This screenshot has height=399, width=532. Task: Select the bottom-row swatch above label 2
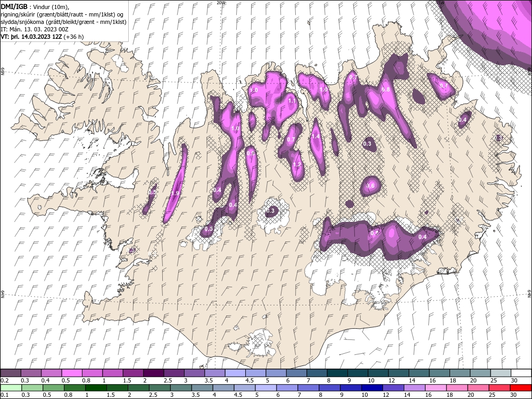click(x=138, y=387)
